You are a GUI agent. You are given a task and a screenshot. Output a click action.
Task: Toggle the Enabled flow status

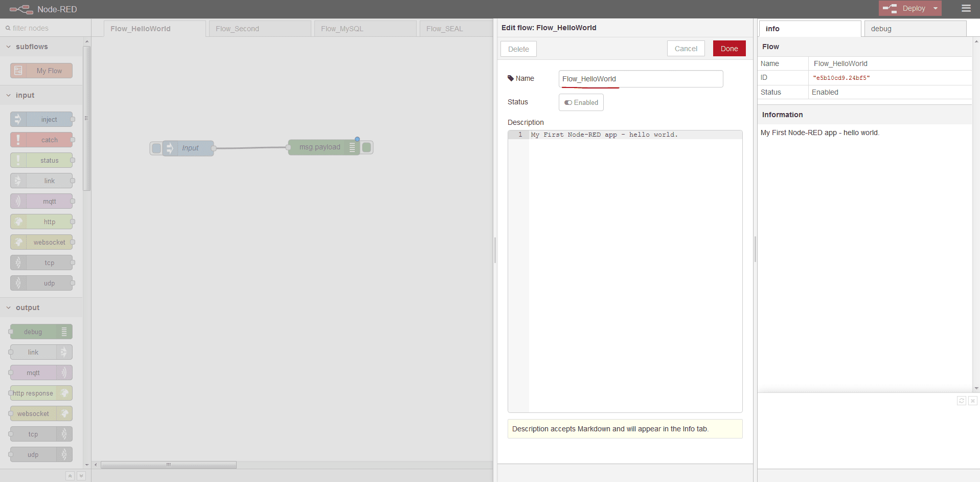[x=581, y=102]
